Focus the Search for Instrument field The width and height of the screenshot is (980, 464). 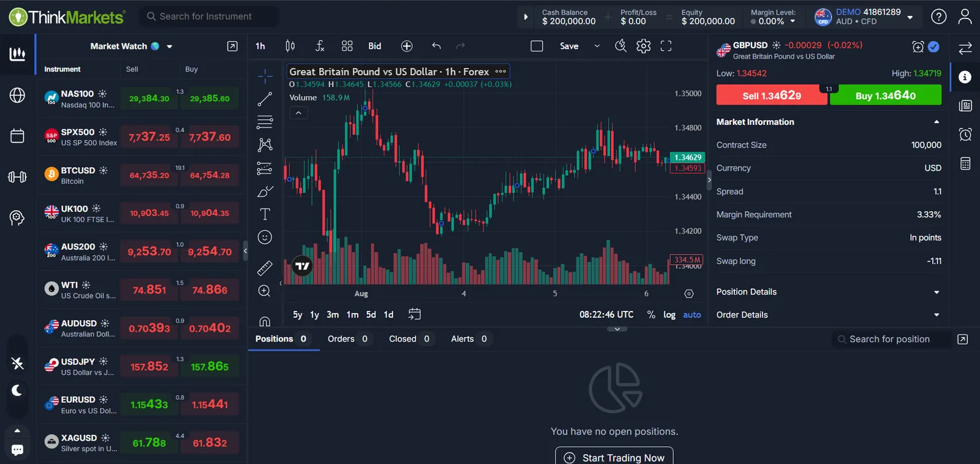pyautogui.click(x=208, y=17)
